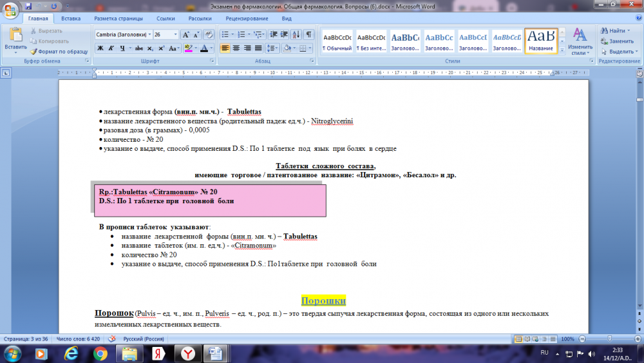Click the Заменить (Replace) button

(x=616, y=41)
